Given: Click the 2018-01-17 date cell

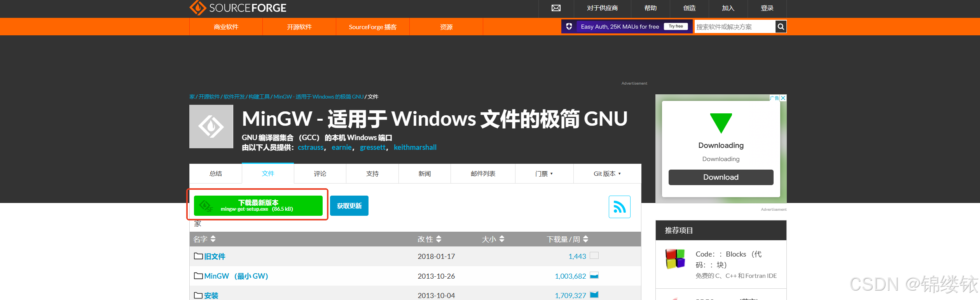Looking at the screenshot, I should click(x=436, y=256).
